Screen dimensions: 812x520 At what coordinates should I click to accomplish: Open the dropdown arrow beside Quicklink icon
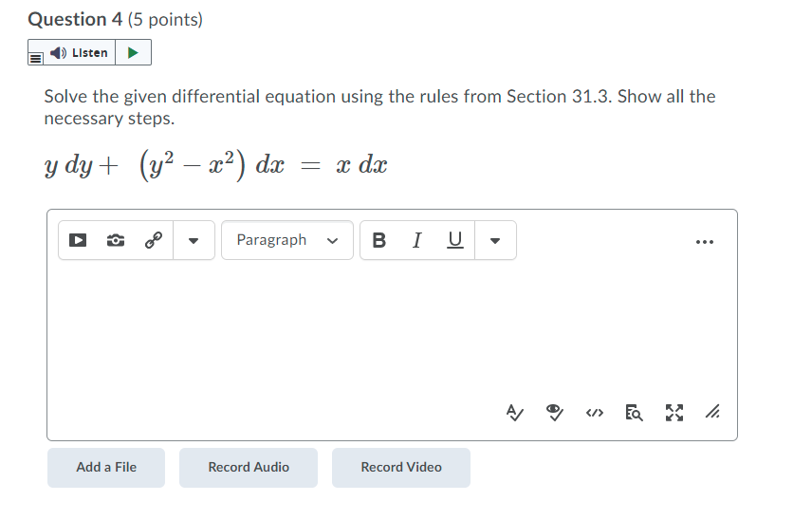click(x=193, y=241)
